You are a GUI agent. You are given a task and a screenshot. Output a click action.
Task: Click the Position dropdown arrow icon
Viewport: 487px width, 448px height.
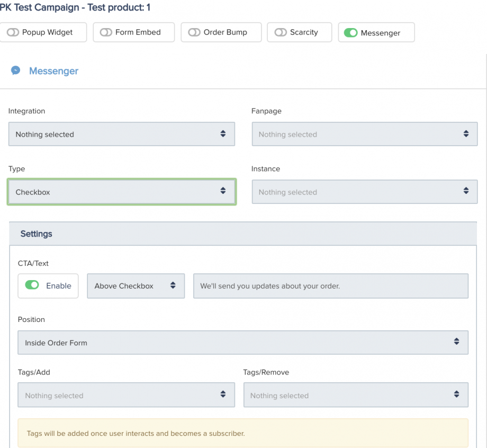(x=456, y=342)
